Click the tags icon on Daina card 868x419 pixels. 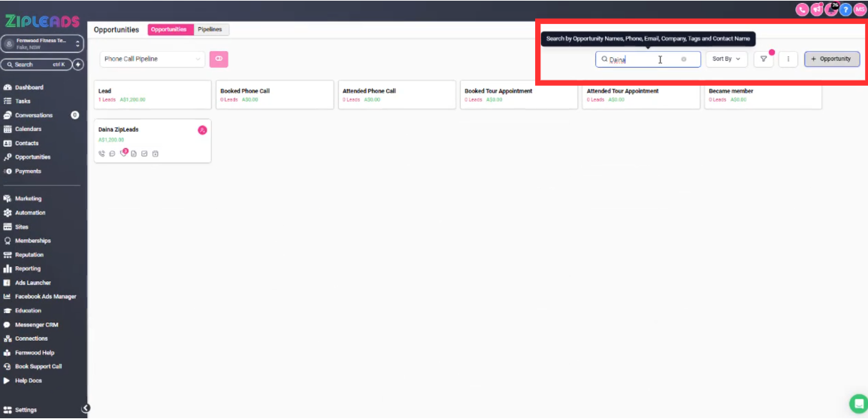(123, 153)
